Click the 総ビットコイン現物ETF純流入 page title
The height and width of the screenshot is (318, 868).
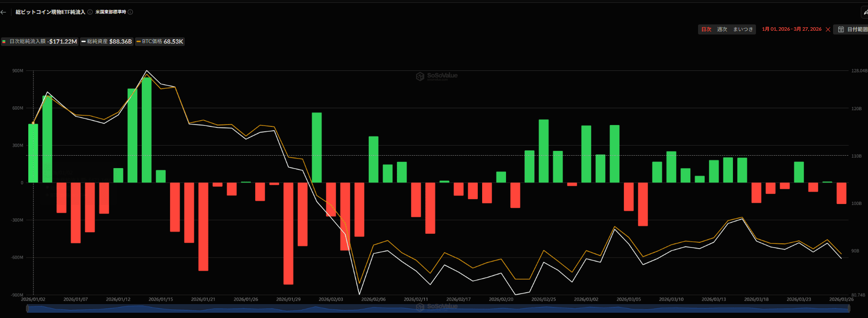(50, 12)
